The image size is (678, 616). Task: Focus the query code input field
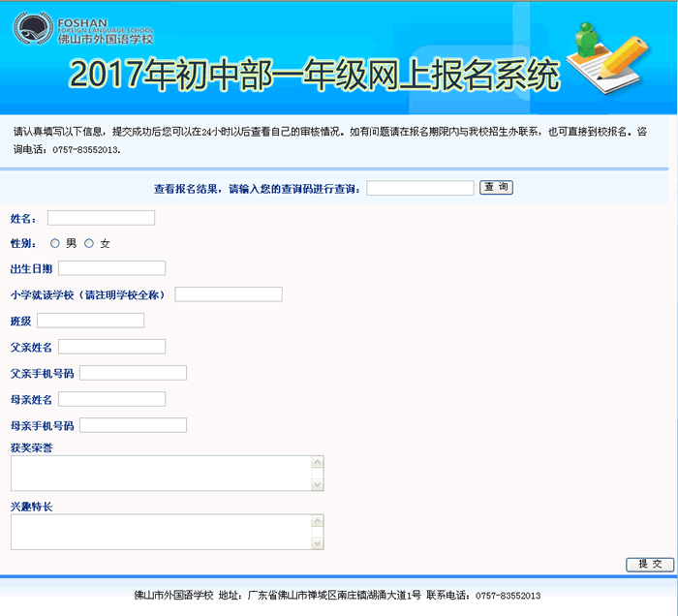pos(420,188)
